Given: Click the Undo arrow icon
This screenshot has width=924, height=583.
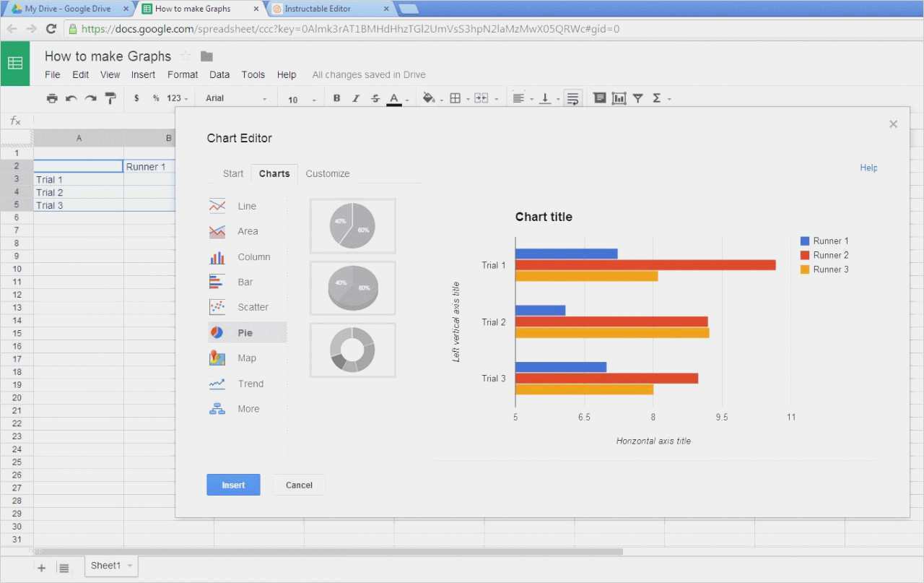Looking at the screenshot, I should click(71, 98).
